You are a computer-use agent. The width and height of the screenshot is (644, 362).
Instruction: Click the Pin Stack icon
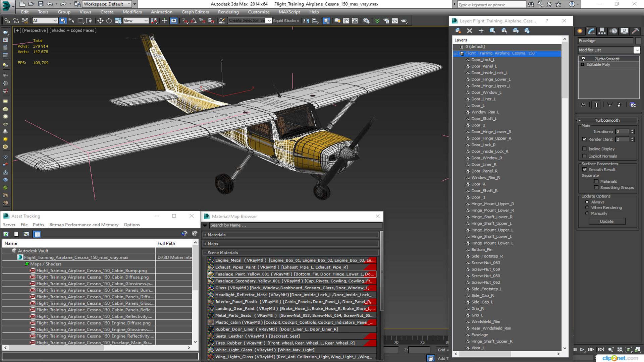583,105
